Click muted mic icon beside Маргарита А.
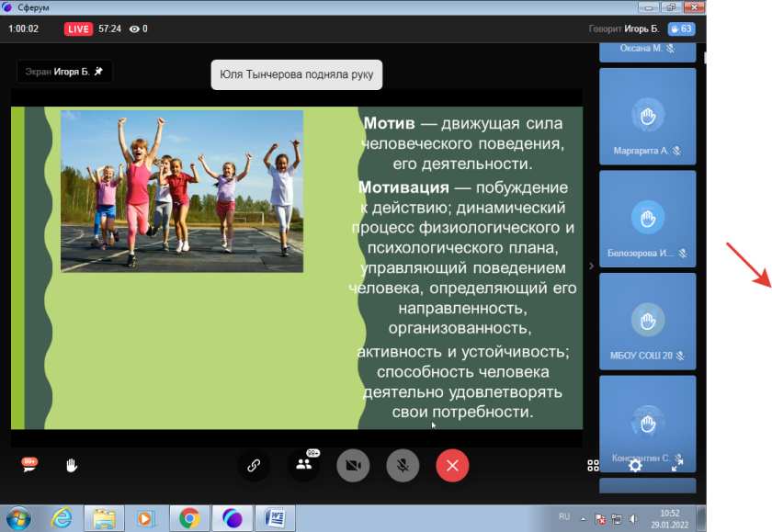Image resolution: width=772 pixels, height=532 pixels. click(x=677, y=151)
